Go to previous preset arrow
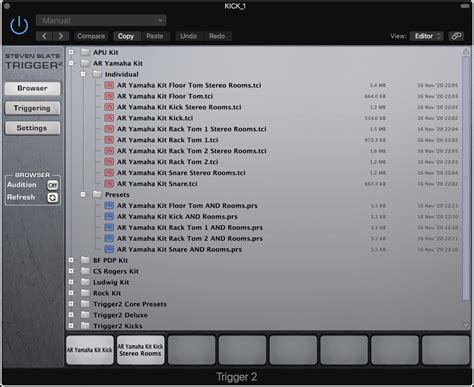This screenshot has width=474, height=387. click(x=44, y=36)
